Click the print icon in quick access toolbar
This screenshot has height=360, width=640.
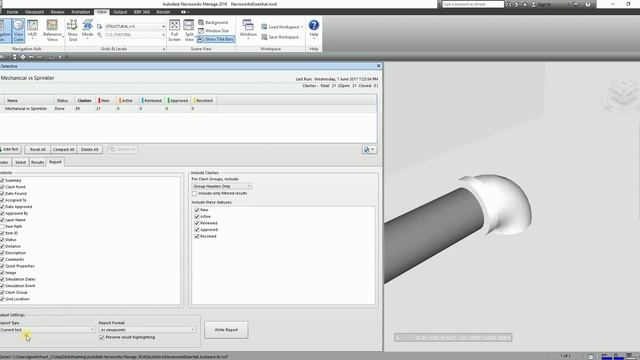click(23, 57)
